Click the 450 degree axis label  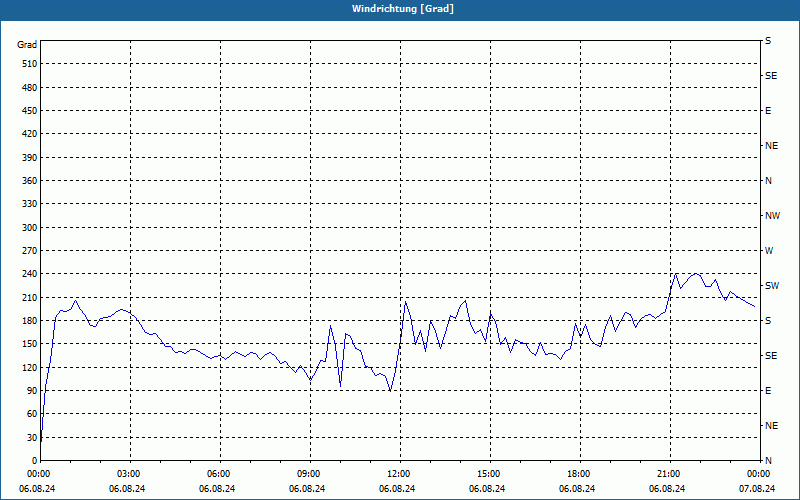[x=30, y=111]
